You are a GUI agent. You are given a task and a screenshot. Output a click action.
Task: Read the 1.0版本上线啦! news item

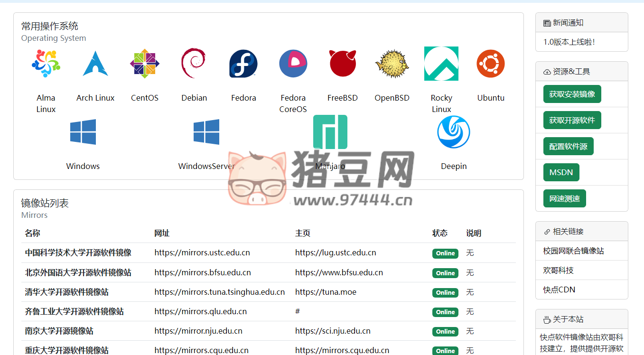point(569,42)
